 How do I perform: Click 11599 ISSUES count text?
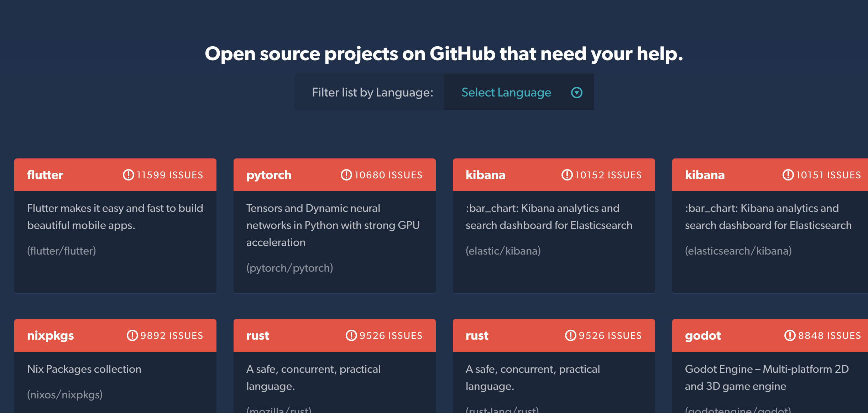point(170,175)
